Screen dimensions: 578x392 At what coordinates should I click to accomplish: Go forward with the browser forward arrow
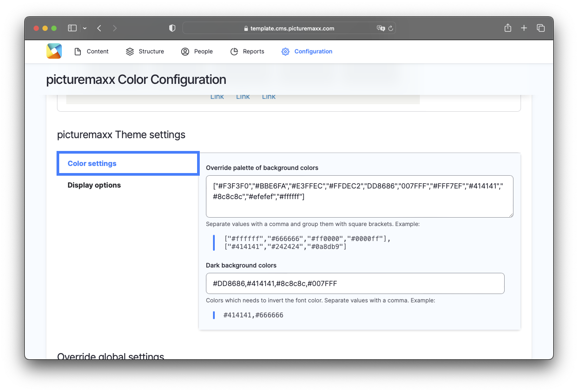[x=115, y=28]
